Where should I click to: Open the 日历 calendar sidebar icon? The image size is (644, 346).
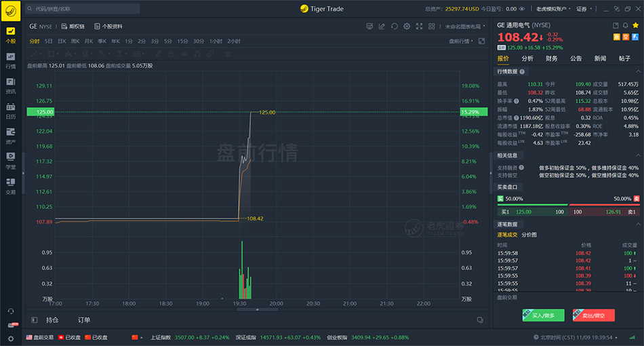[x=11, y=111]
